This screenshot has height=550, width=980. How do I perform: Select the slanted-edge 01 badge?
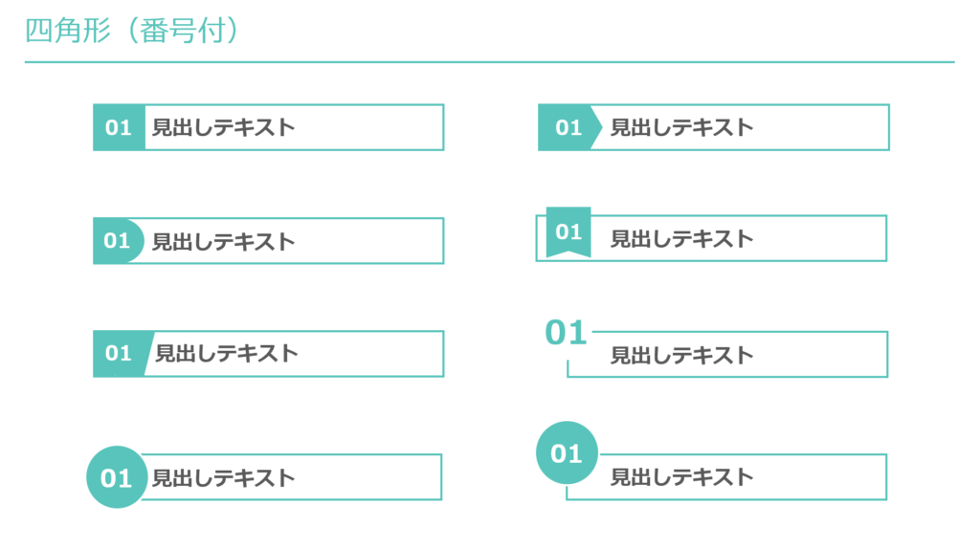119,353
